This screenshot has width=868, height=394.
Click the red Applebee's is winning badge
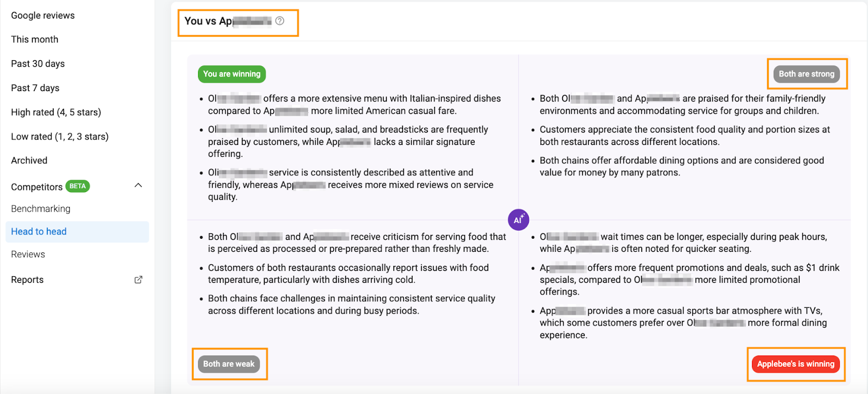(x=796, y=364)
